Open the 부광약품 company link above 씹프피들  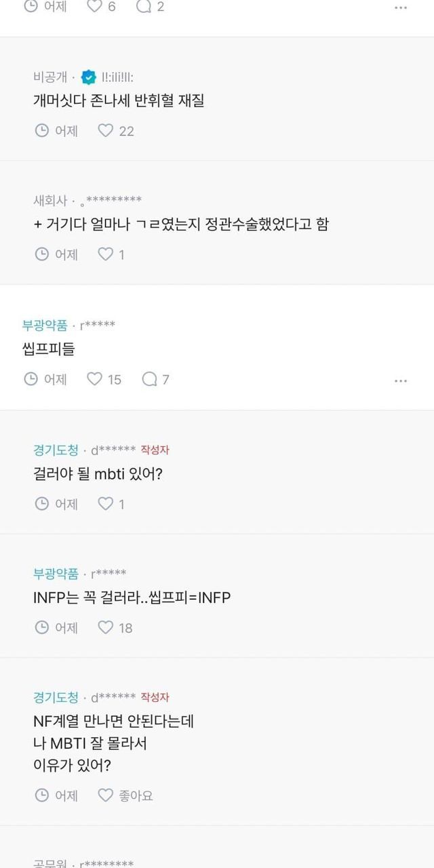click(x=45, y=325)
